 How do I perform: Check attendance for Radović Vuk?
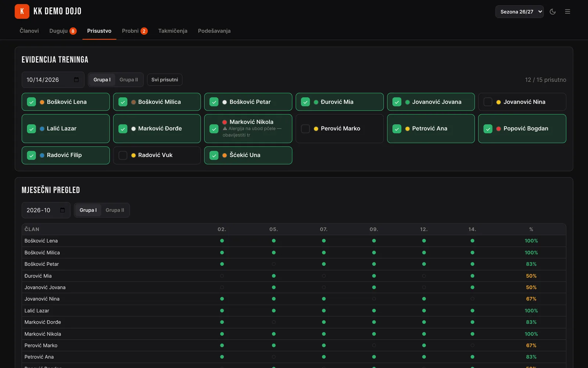point(123,155)
